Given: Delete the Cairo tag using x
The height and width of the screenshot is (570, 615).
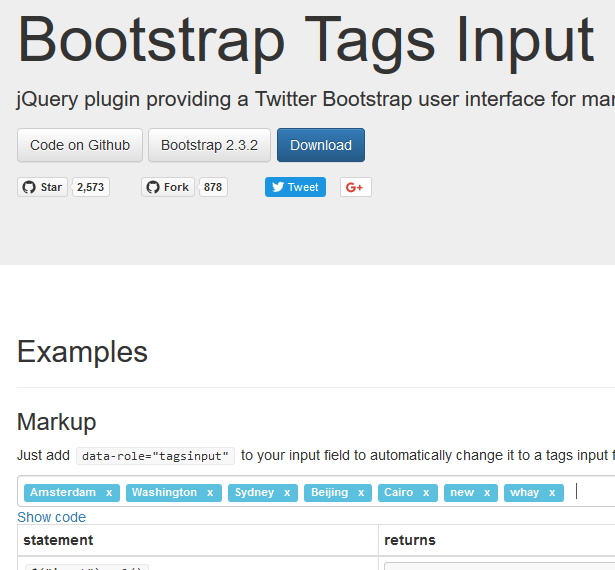Looking at the screenshot, I should [x=426, y=493].
